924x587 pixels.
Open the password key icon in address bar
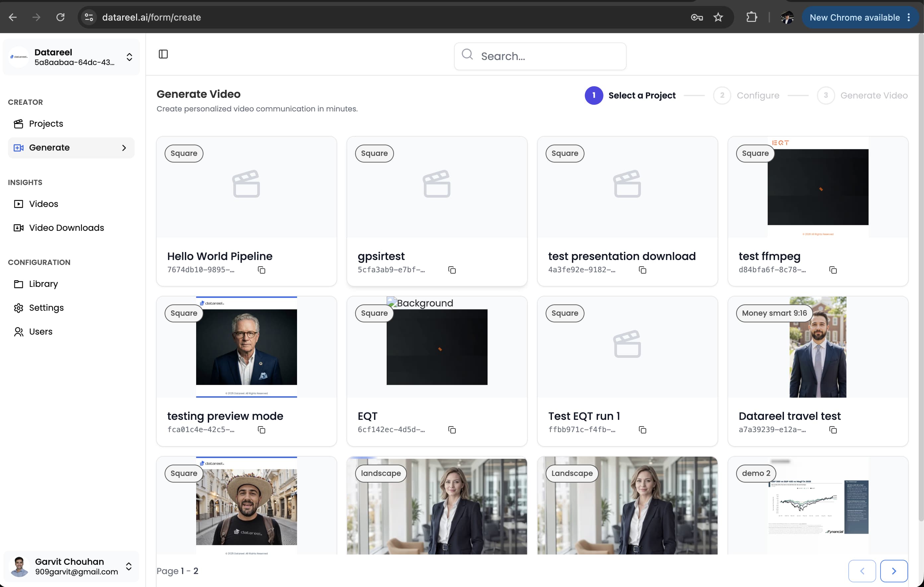click(x=697, y=17)
